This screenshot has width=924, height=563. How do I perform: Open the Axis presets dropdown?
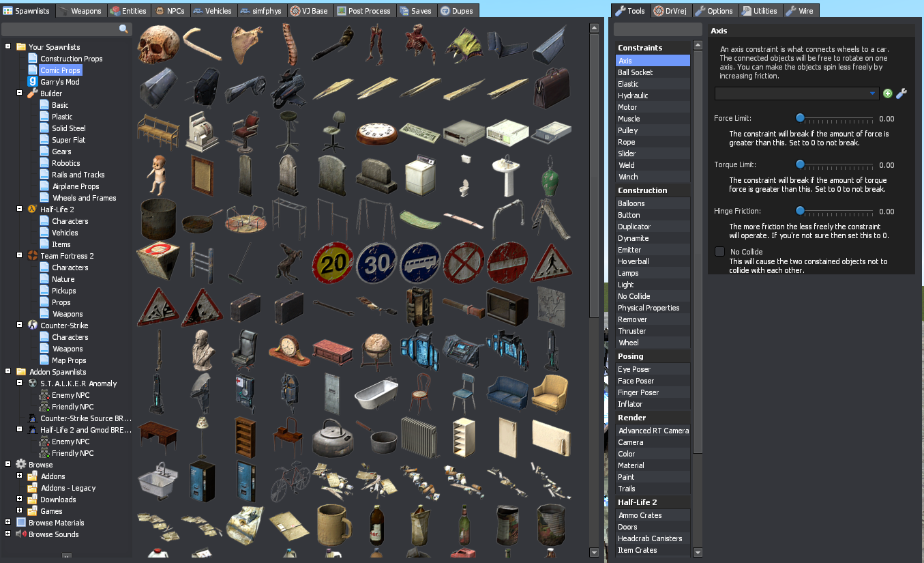796,93
